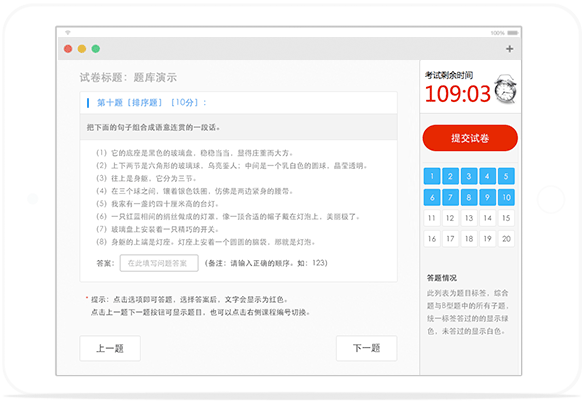Jump to question 6
The width and height of the screenshot is (584, 402).
pos(432,197)
